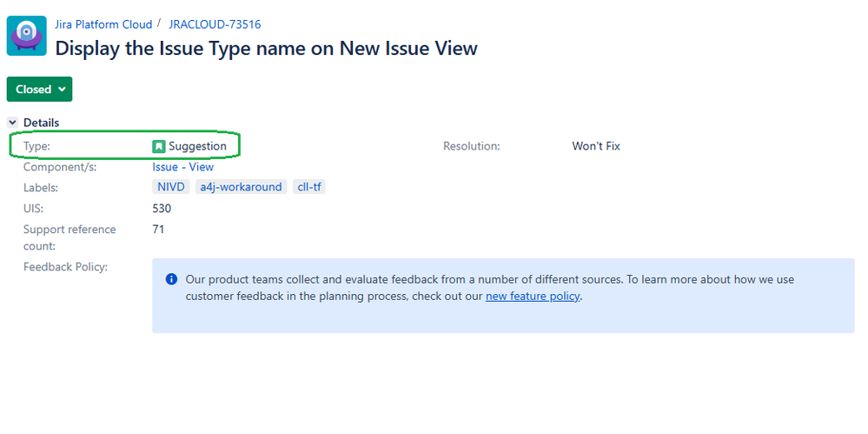The width and height of the screenshot is (868, 434).
Task: Click the 'Support reference count:' label
Action: (70, 237)
